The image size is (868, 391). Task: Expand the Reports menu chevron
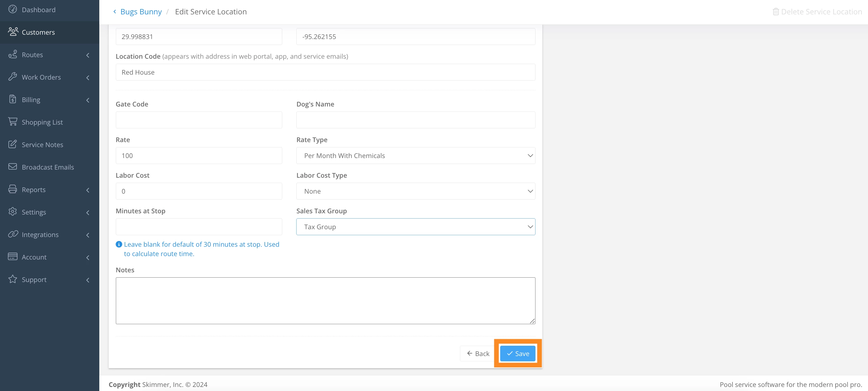pos(88,190)
